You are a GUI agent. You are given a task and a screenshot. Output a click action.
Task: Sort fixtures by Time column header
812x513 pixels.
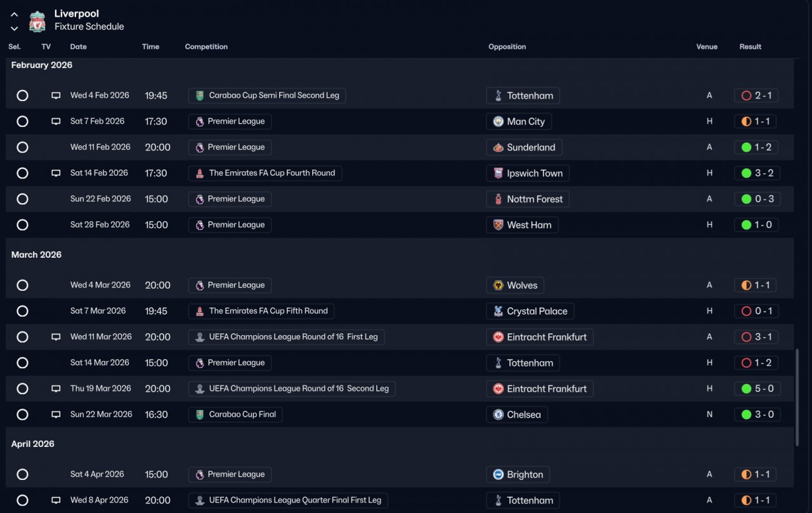click(151, 47)
